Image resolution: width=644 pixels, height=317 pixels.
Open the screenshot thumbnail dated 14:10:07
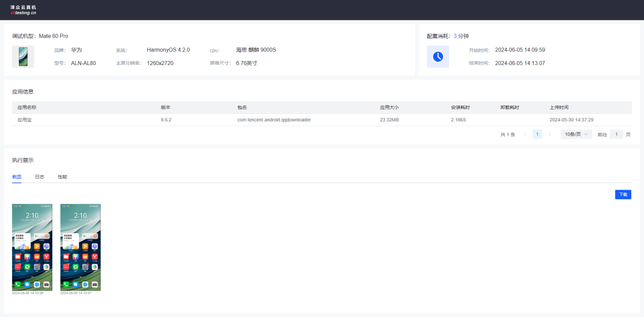point(80,247)
